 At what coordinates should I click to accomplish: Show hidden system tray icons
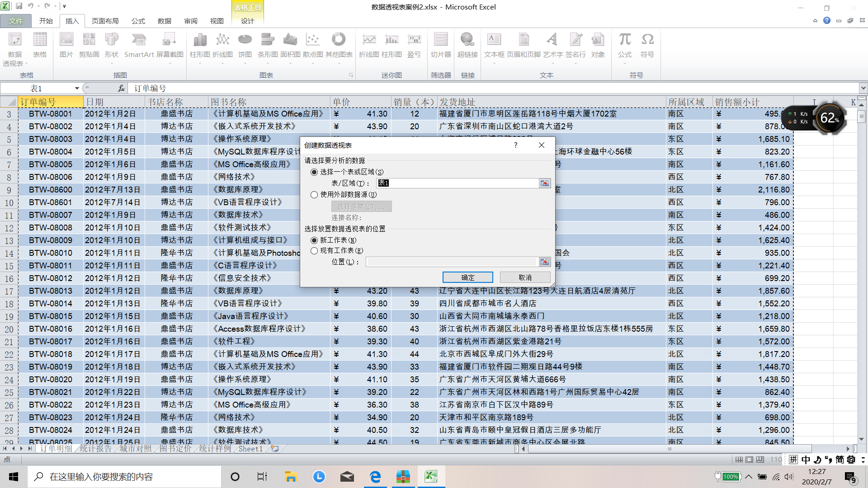point(749,477)
